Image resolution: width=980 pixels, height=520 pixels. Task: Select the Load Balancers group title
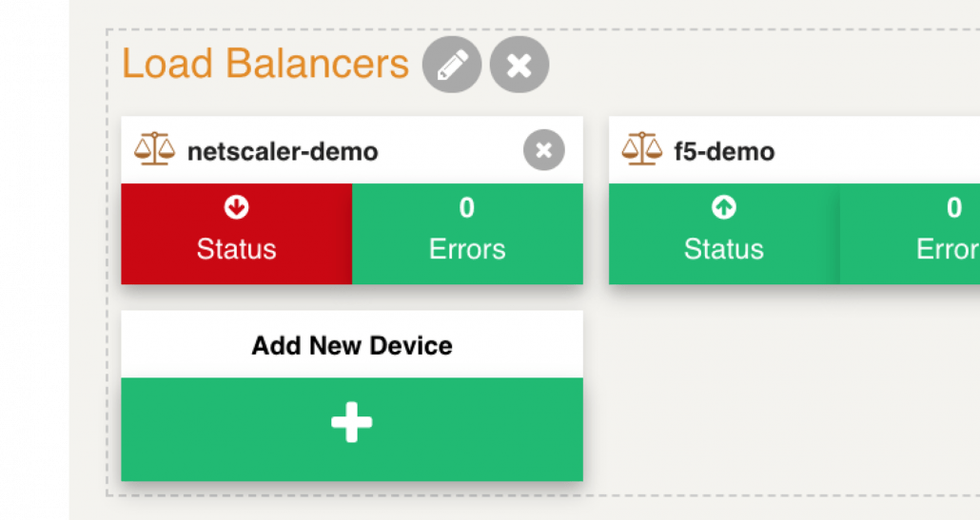click(x=265, y=64)
